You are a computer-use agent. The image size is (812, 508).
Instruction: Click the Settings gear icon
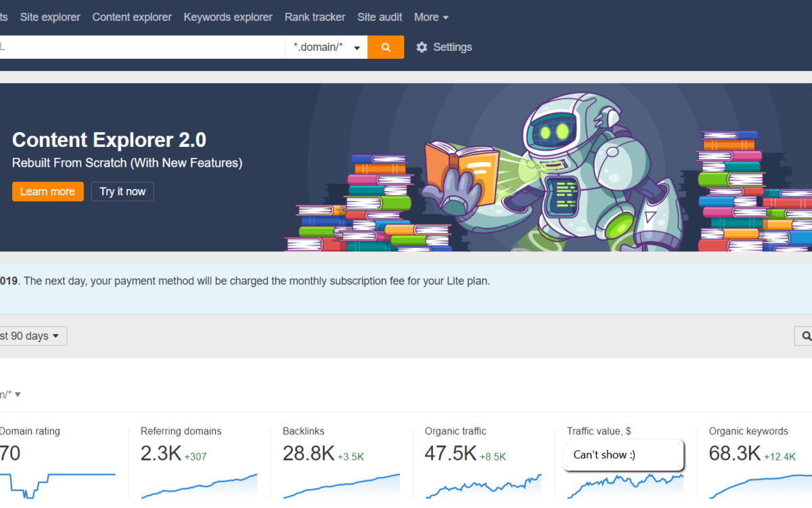click(x=422, y=47)
